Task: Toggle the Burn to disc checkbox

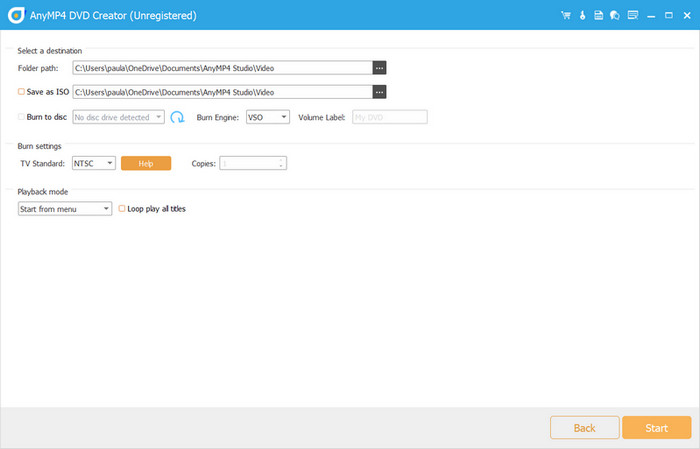Action: pyautogui.click(x=21, y=116)
